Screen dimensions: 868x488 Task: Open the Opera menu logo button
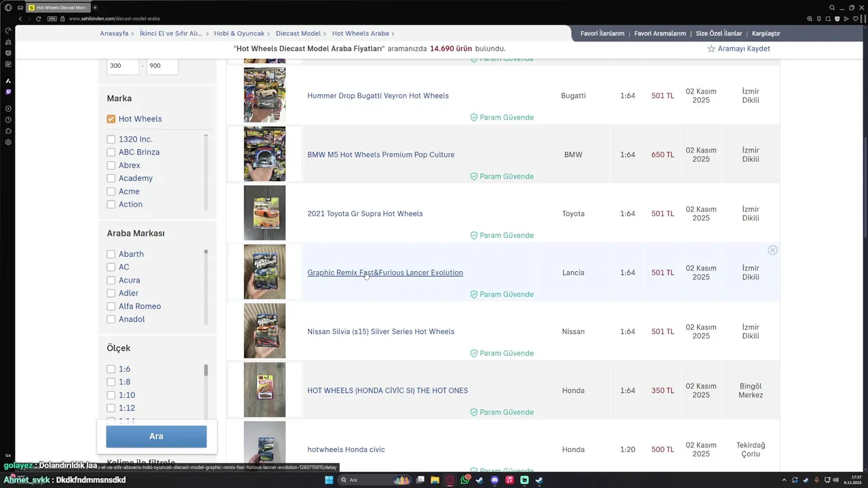[x=8, y=7]
